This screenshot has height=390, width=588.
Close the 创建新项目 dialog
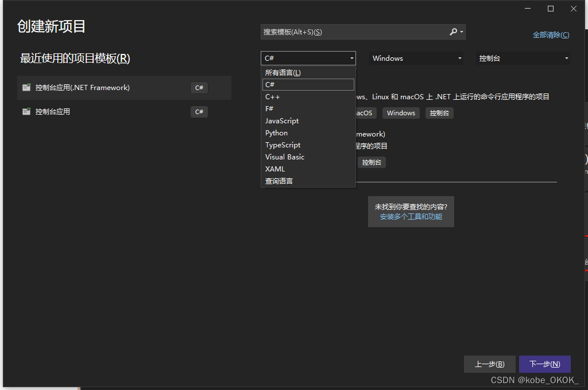574,9
